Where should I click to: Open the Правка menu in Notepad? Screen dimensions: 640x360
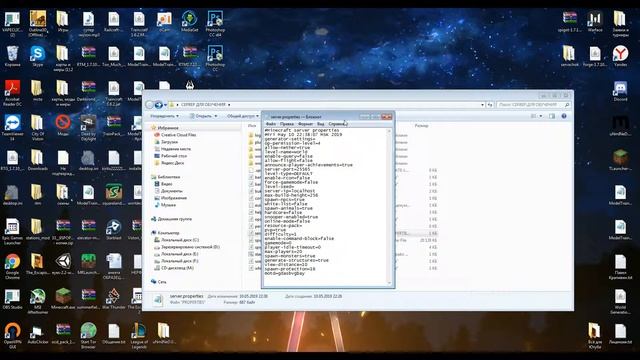coord(287,124)
